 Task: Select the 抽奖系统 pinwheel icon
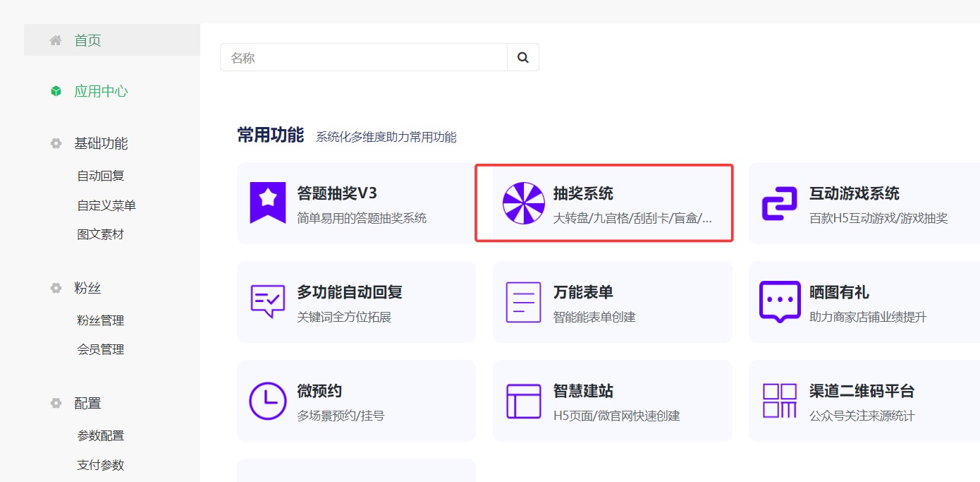click(x=523, y=203)
